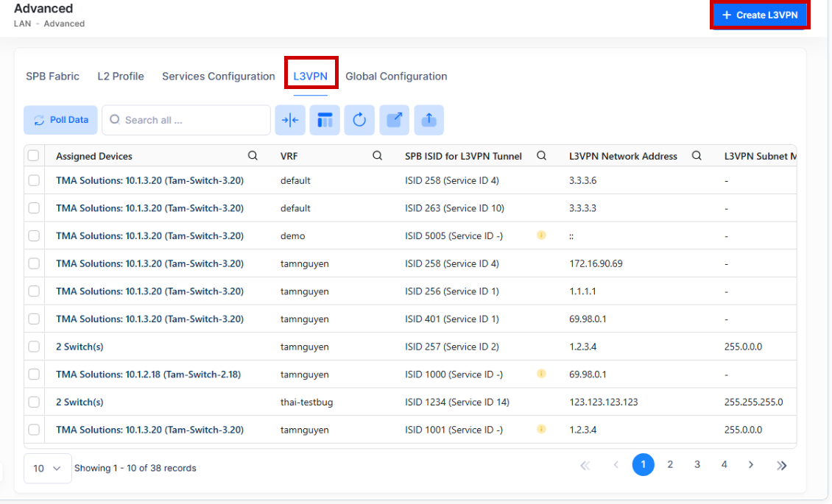Go to page 4
832x504 pixels.
725,465
